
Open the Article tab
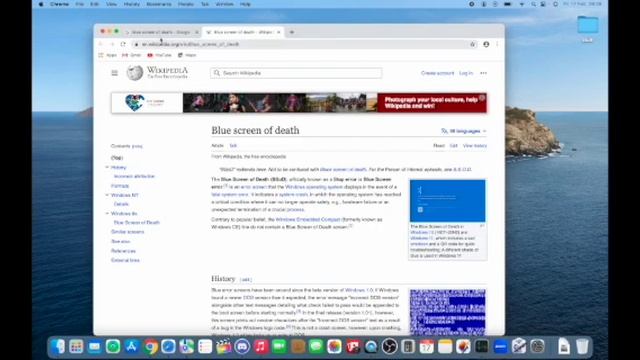(x=217, y=146)
